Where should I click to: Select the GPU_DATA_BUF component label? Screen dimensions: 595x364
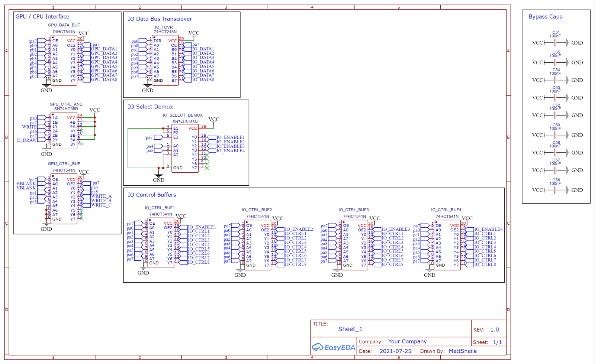point(64,25)
